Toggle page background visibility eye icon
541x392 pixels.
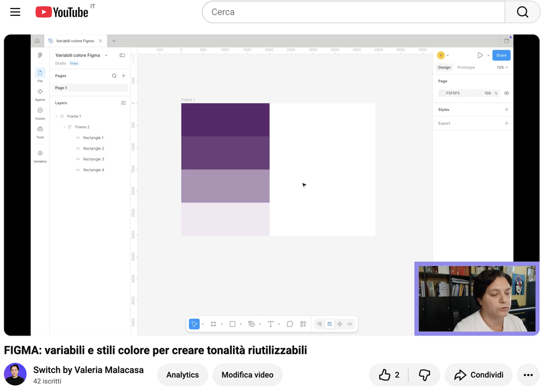coord(507,93)
